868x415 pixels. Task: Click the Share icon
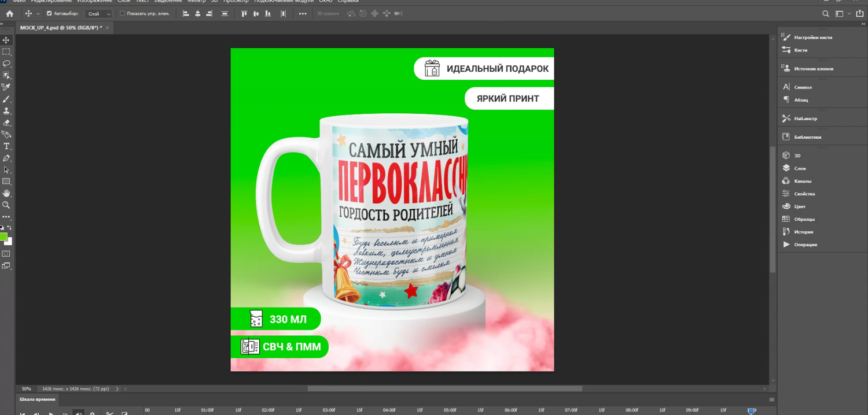[859, 13]
